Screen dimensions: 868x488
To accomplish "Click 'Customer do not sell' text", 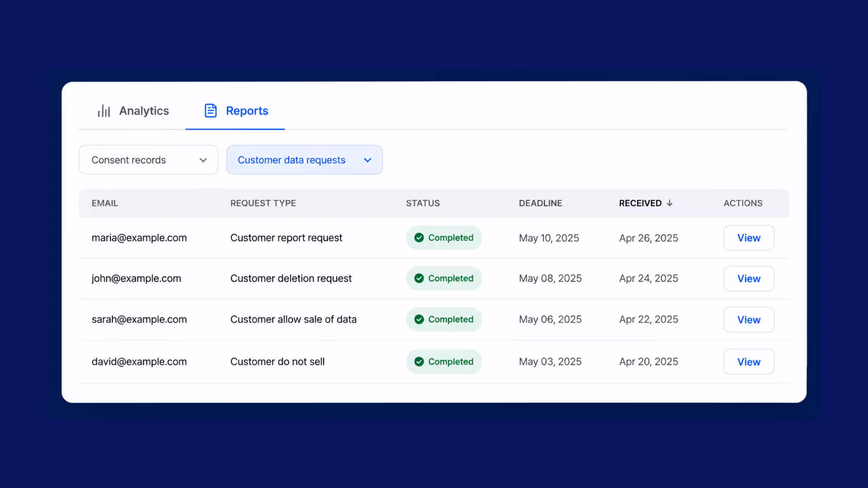I will [x=277, y=362].
